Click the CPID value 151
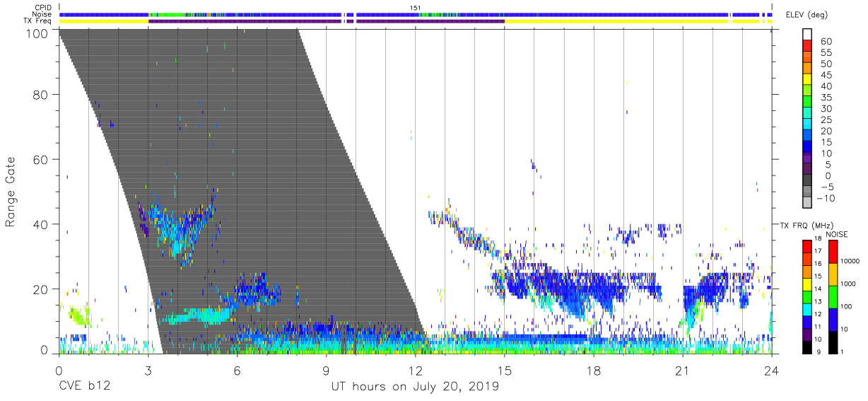868x401 pixels. (x=415, y=8)
